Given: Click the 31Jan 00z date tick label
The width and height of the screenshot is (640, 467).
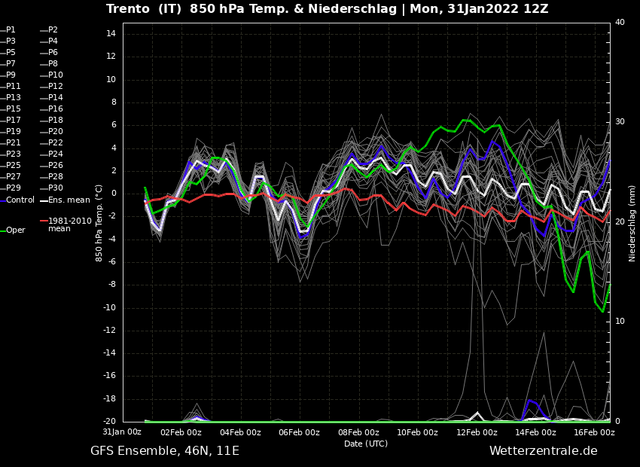Looking at the screenshot, I should (122, 432).
